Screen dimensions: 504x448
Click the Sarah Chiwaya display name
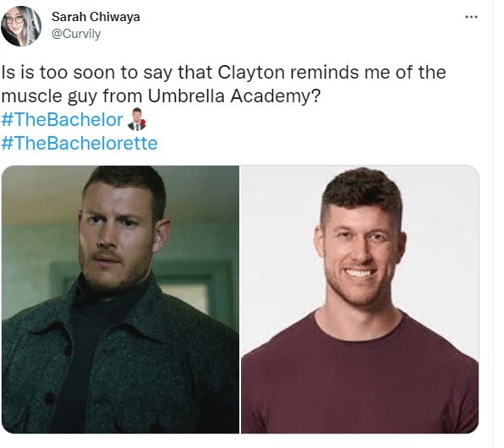(96, 17)
